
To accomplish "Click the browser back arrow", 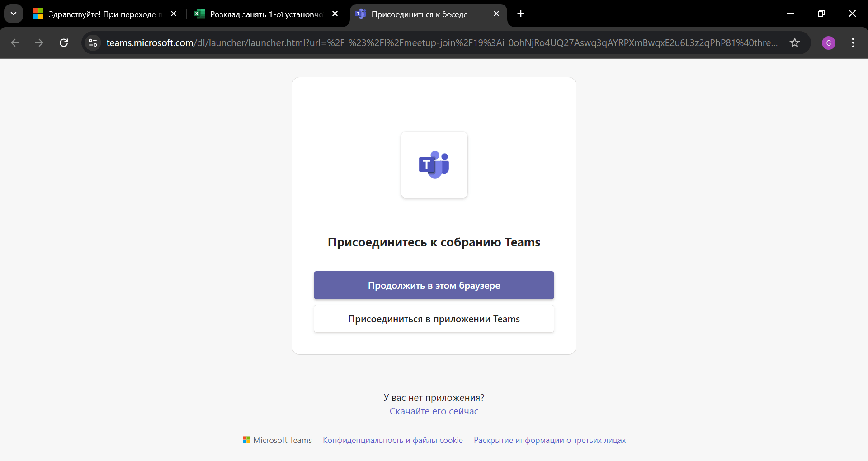I will [x=15, y=43].
